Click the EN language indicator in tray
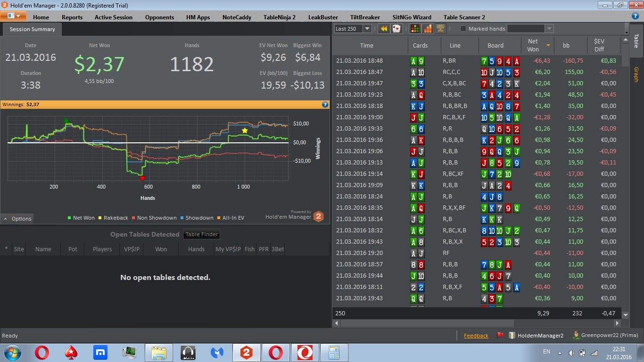 click(x=546, y=352)
